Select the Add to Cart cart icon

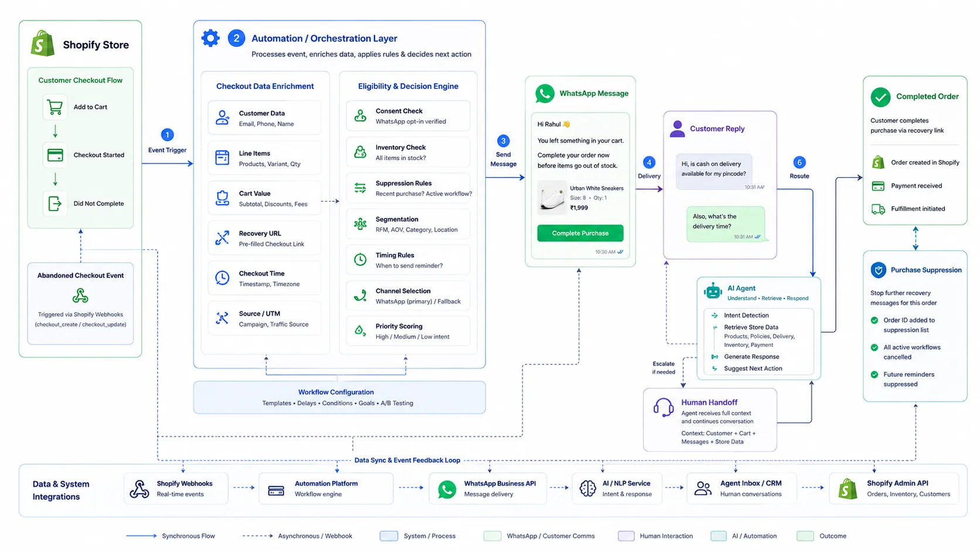(x=55, y=107)
